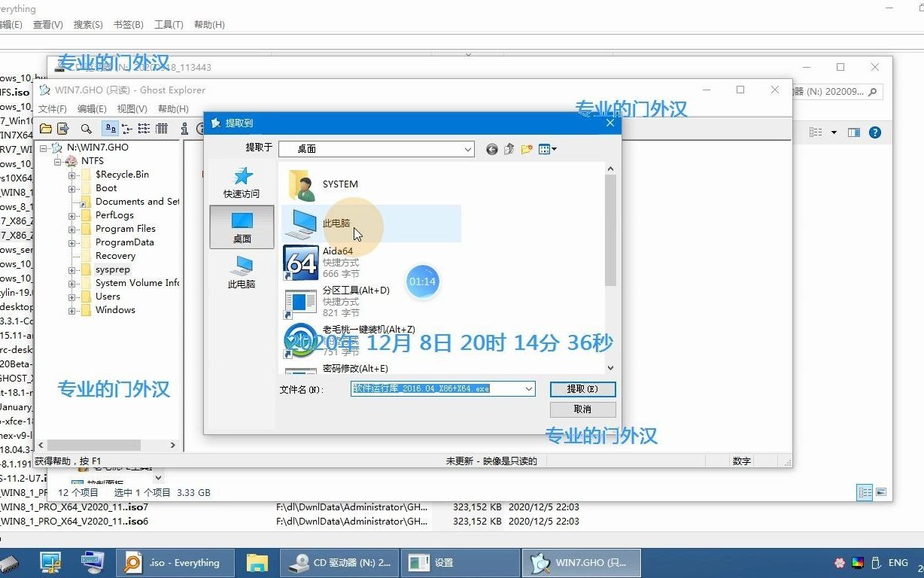
Task: Click the up one level icon in 提取到 dialog
Action: (509, 149)
